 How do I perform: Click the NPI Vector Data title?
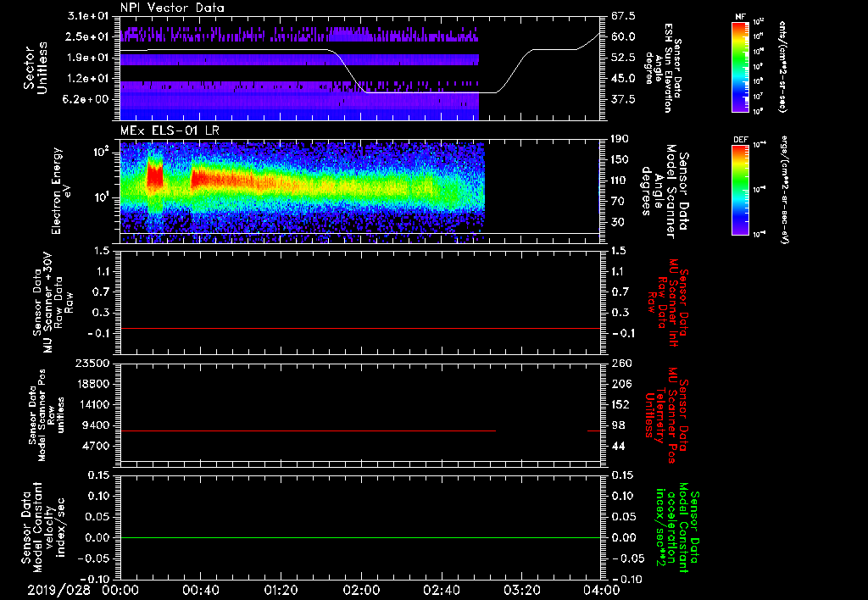172,8
